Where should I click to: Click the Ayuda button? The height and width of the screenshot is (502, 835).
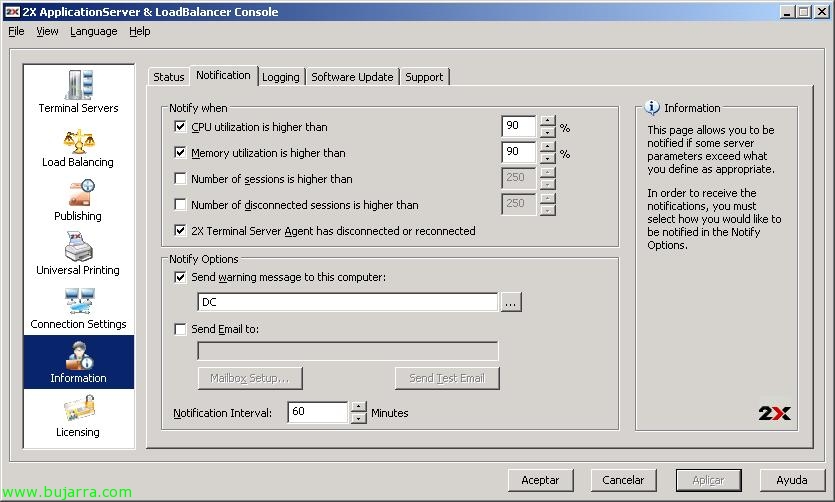click(792, 480)
